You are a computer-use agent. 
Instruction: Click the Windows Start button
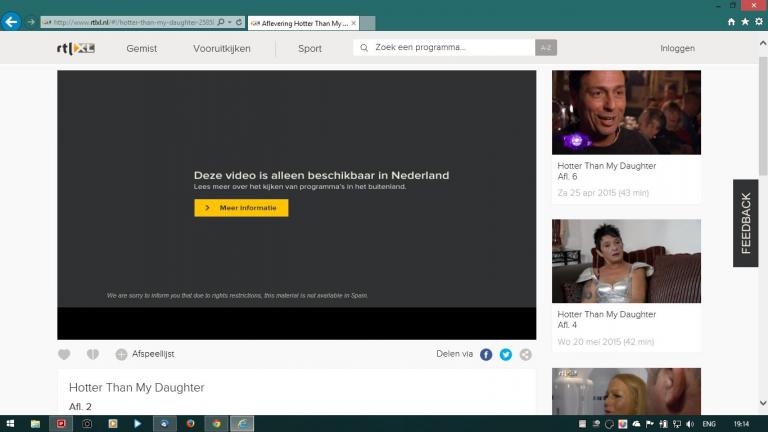10,423
